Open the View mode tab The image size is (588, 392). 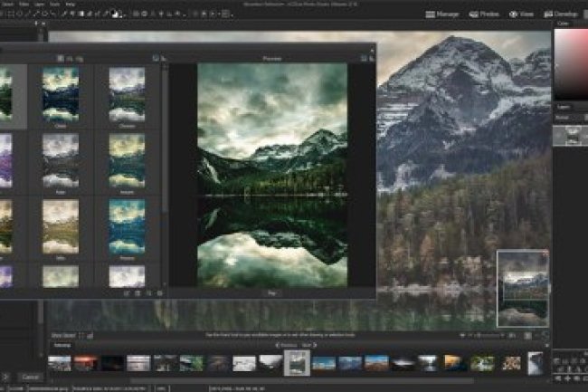click(x=520, y=14)
